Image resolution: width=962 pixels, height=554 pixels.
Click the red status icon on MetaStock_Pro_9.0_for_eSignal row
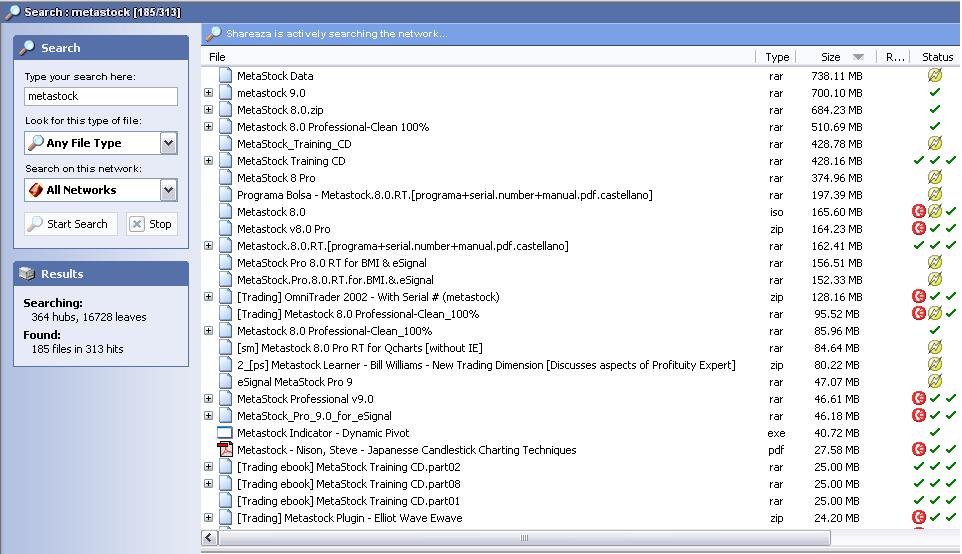(918, 415)
